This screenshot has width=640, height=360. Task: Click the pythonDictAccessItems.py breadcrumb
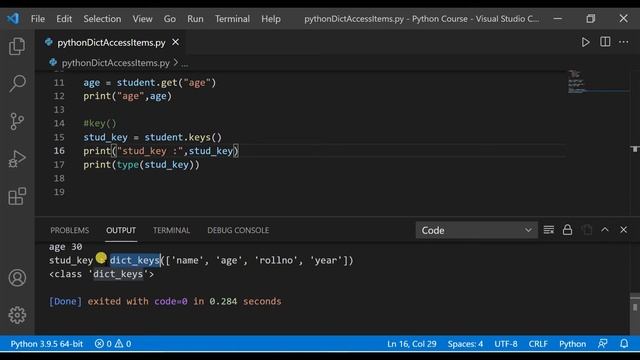pos(115,63)
